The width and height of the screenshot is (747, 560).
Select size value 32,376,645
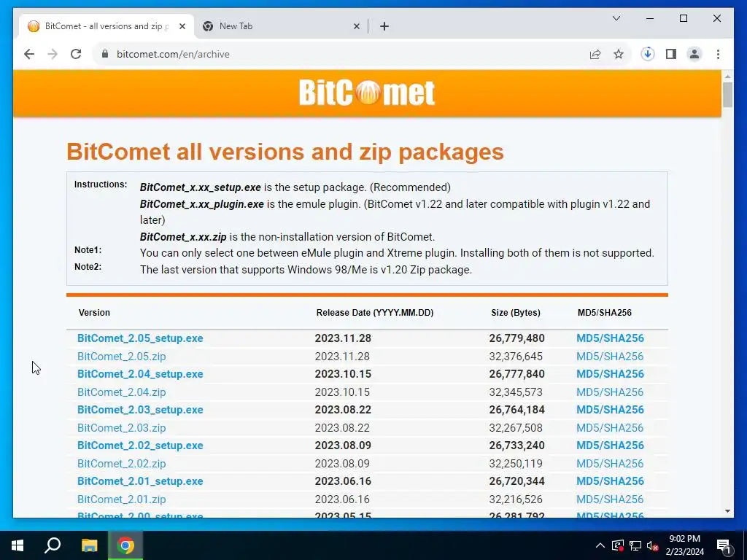[x=516, y=356]
